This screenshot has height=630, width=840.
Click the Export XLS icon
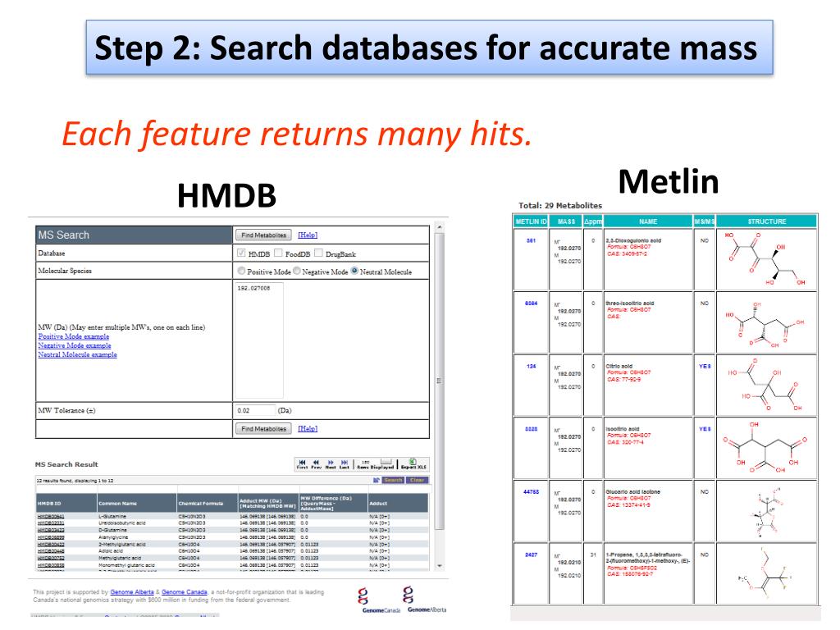coord(413,464)
